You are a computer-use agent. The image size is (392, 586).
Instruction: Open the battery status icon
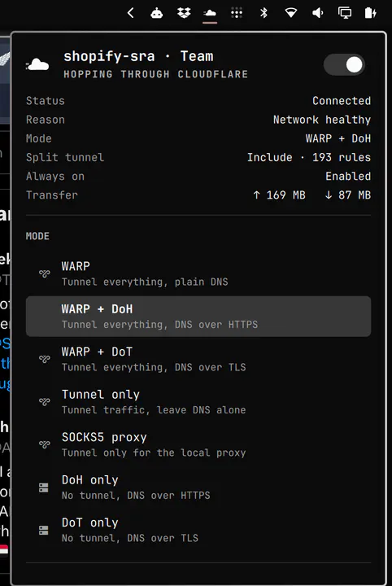(x=370, y=13)
